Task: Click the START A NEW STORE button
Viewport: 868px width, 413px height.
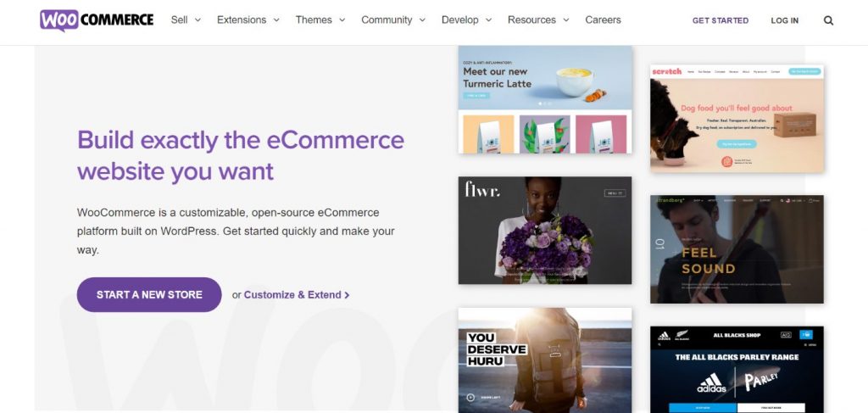Action: tap(149, 294)
